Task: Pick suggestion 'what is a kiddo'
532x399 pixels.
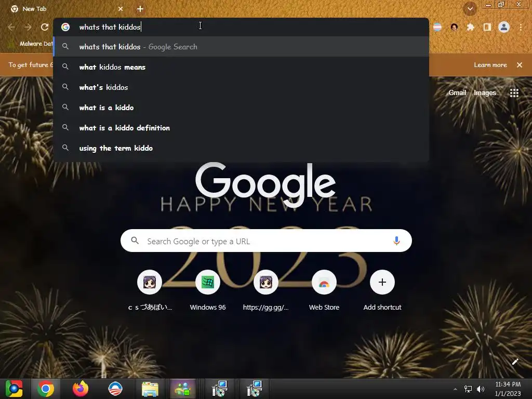Action: point(241,108)
